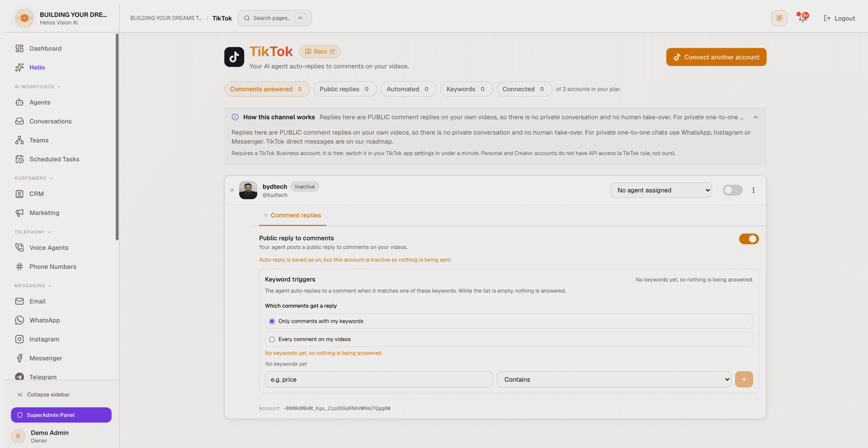This screenshot has width=868, height=448.
Task: Collapse the How this channel works panel
Action: (x=756, y=117)
